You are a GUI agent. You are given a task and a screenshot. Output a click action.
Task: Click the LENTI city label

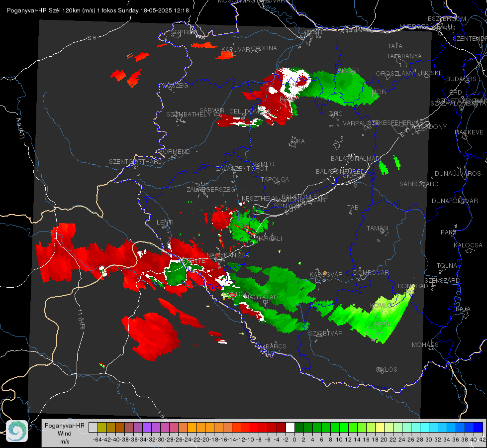click(x=165, y=223)
